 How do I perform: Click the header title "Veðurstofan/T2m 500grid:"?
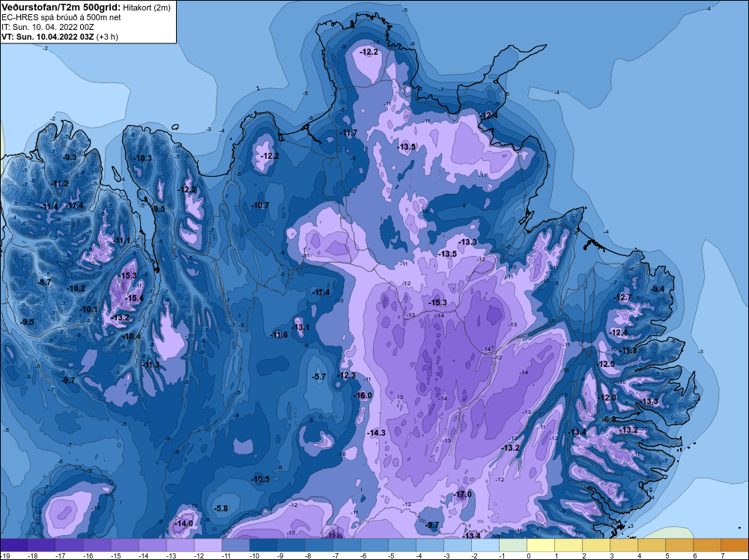[x=61, y=7]
